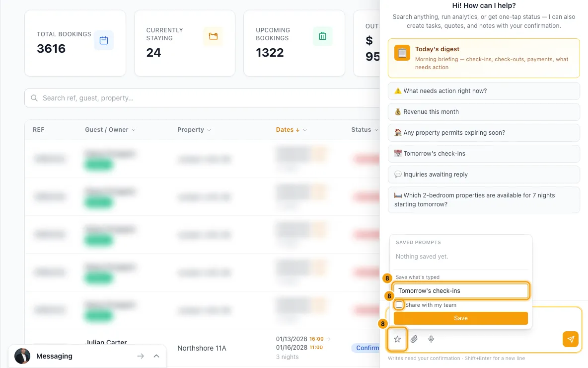Choose Tomorrow's check-ins suggestion
The image size is (588, 368).
click(484, 154)
